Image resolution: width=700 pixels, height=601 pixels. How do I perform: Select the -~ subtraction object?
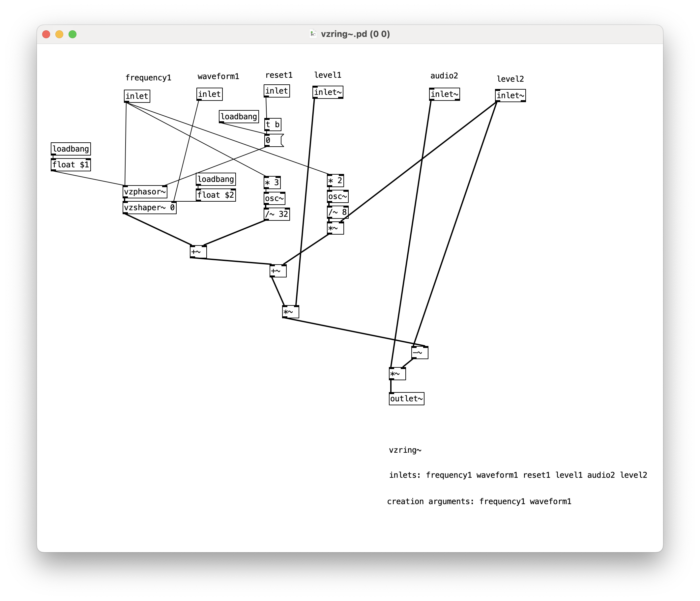click(x=420, y=353)
